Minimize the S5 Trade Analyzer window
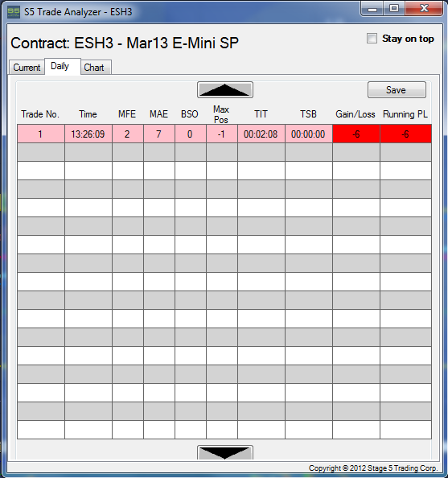Image resolution: width=448 pixels, height=478 pixels. pyautogui.click(x=372, y=9)
